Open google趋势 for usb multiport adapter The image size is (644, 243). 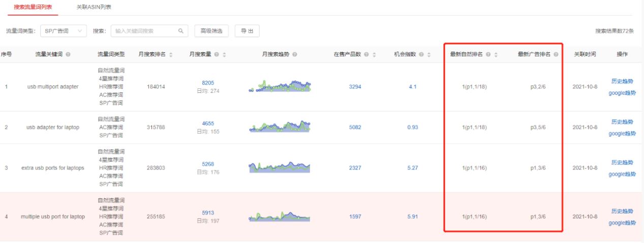(622, 93)
